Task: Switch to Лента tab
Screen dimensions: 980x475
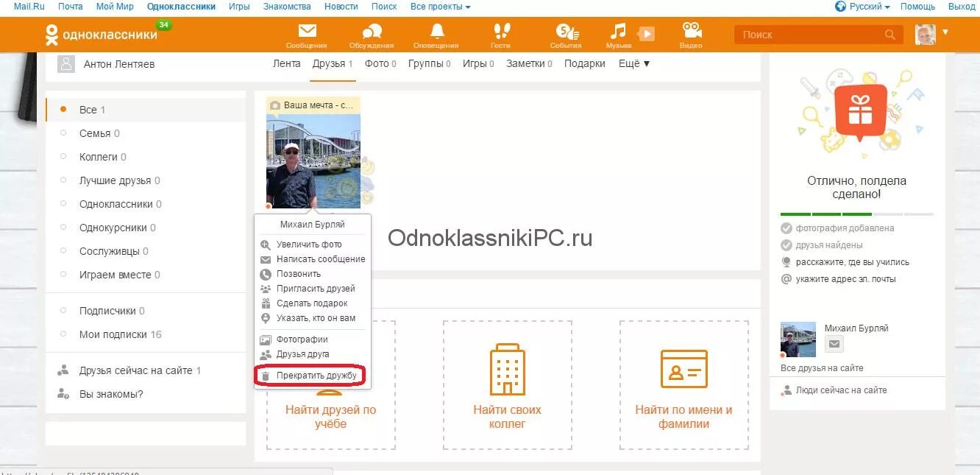Action: tap(287, 63)
